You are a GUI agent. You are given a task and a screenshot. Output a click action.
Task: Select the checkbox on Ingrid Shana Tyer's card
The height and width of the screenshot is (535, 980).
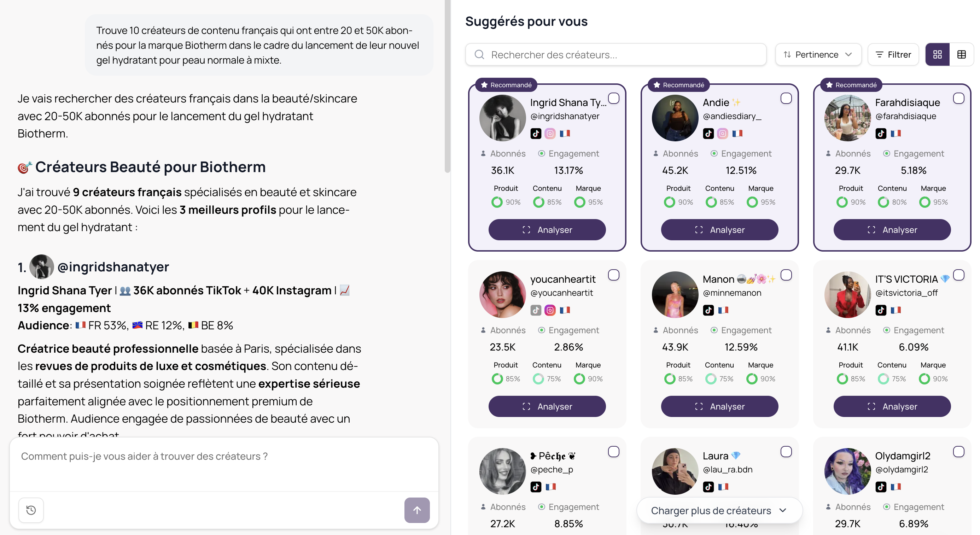[x=614, y=98]
